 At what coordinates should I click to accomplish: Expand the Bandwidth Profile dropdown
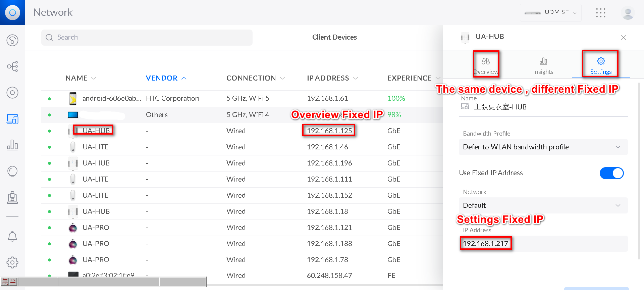pos(543,147)
